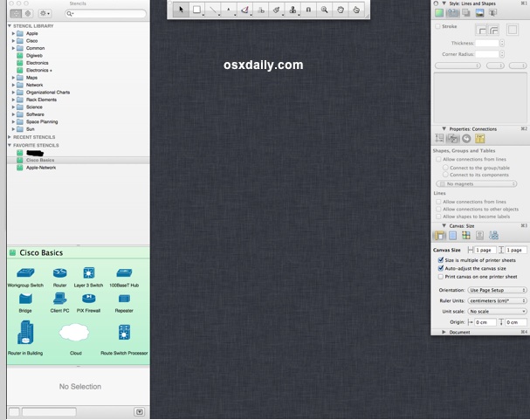Select the Digiweb stencil

pyautogui.click(x=34, y=55)
